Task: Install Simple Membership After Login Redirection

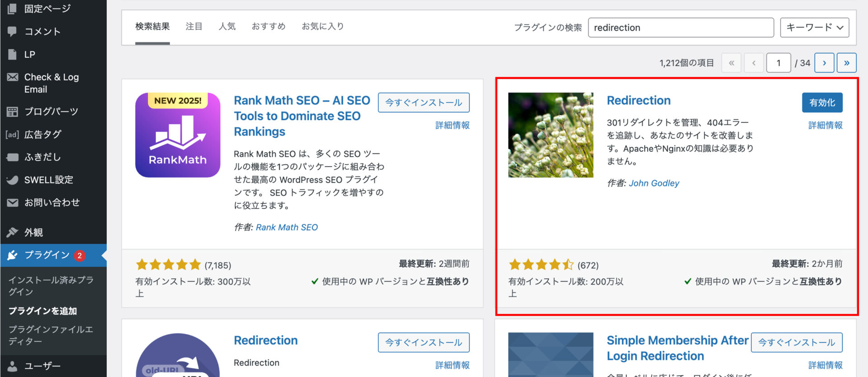Action: click(797, 342)
